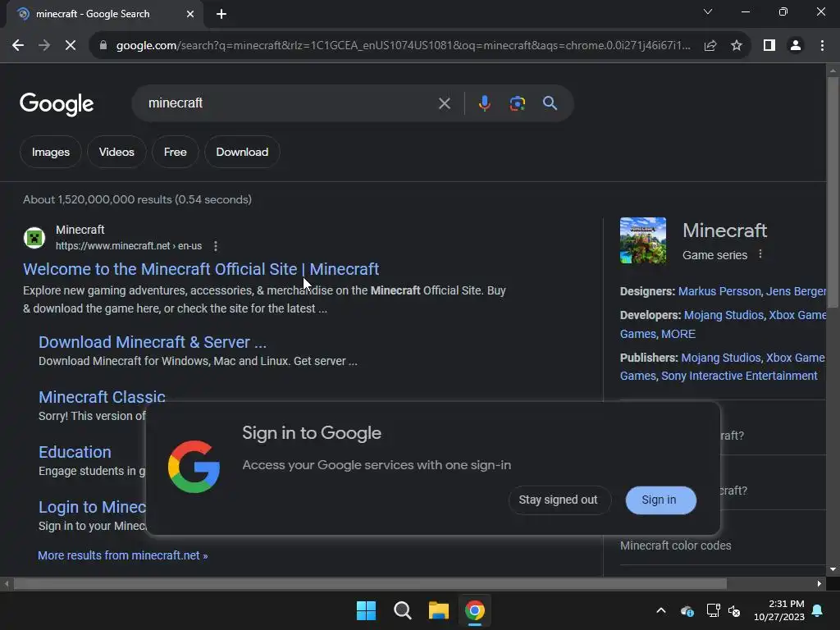The height and width of the screenshot is (630, 840).
Task: Open Mojang Studios developer link
Action: 724,315
